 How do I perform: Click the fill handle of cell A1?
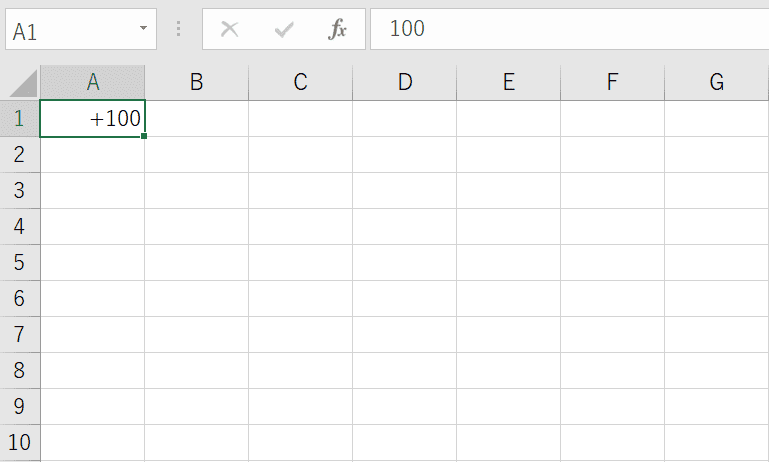pos(144,136)
